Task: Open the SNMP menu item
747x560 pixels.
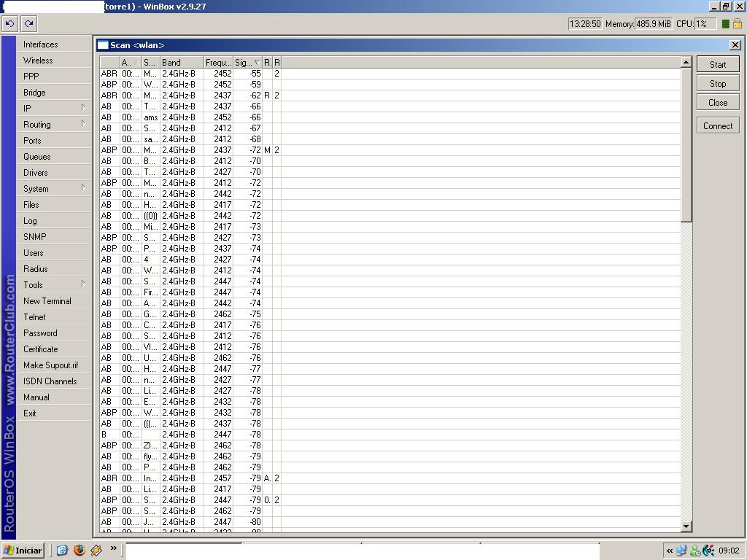Action: [54, 237]
